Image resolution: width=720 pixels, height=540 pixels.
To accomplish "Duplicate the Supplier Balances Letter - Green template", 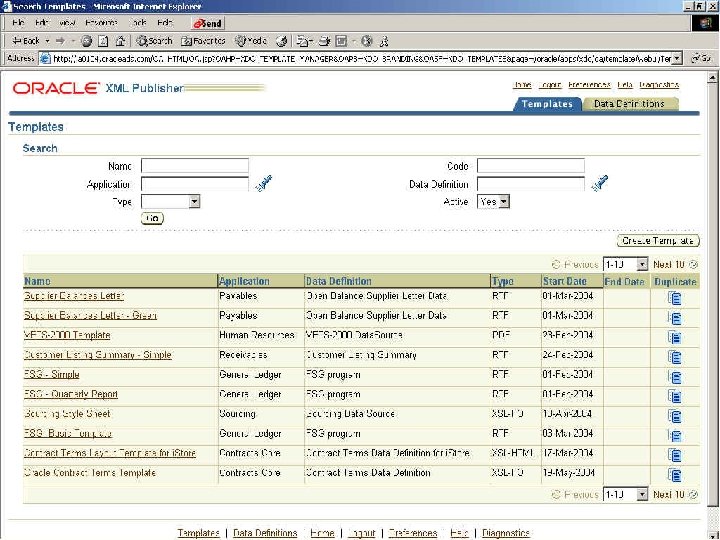I will (675, 318).
